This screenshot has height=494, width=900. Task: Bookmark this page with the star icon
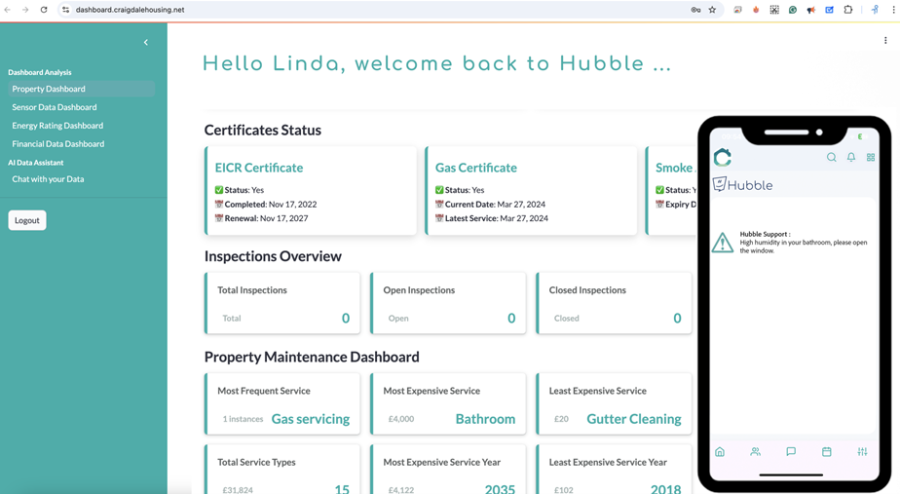712,10
